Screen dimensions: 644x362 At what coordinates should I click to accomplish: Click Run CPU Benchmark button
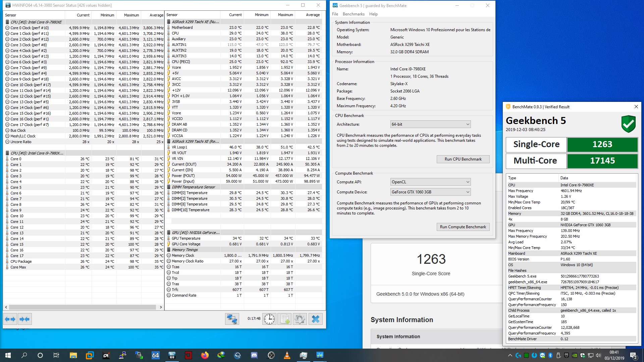[x=463, y=159]
